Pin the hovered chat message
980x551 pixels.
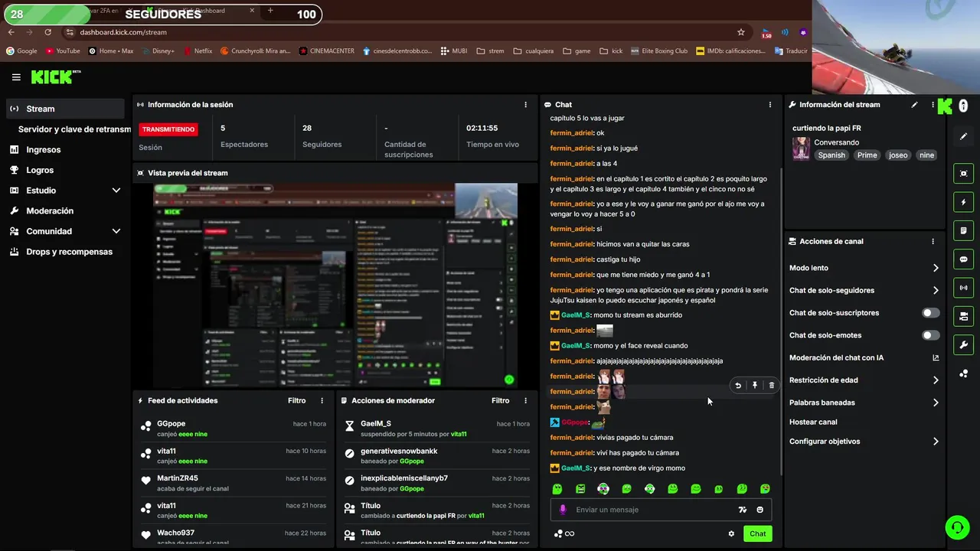coord(754,386)
